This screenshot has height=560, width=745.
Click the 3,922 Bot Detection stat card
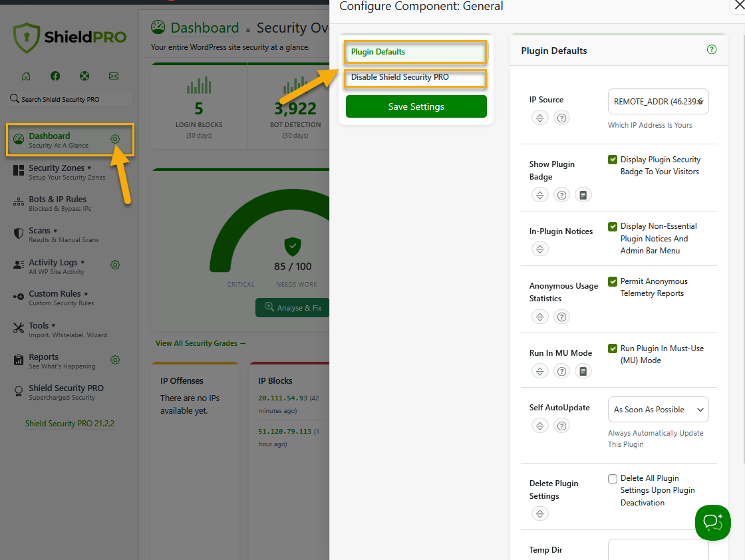(290, 108)
